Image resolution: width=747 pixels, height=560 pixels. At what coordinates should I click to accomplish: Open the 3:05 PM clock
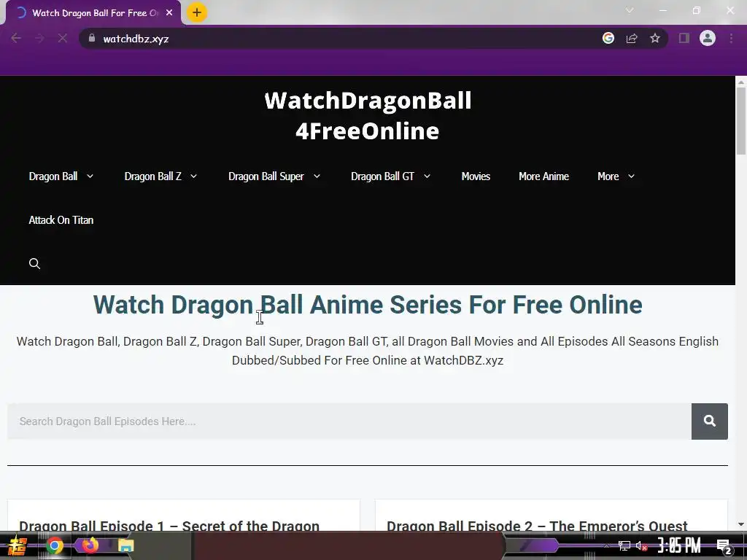(679, 545)
